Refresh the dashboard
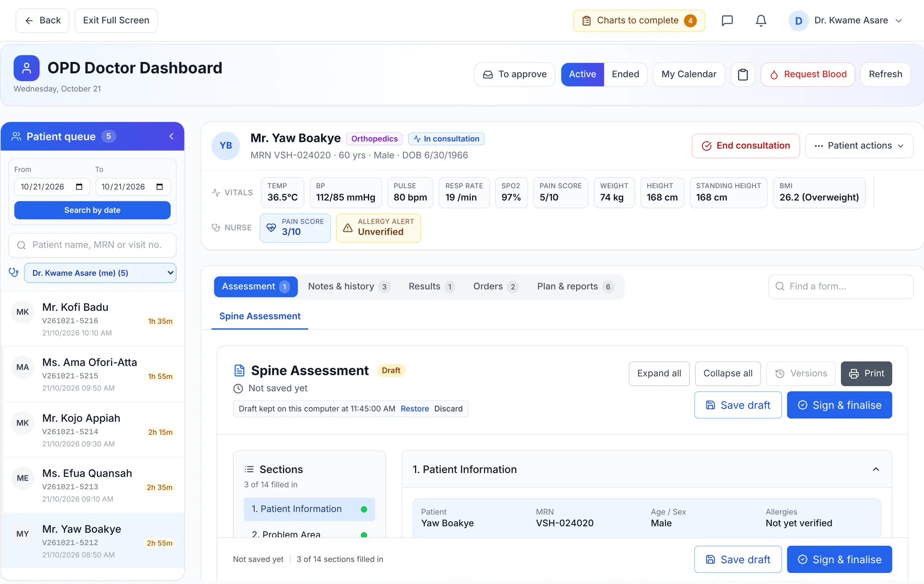The image size is (924, 584). (885, 74)
